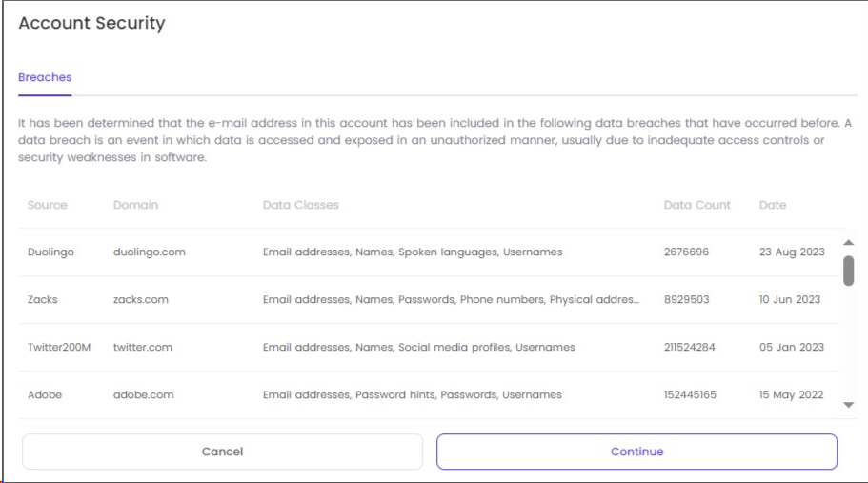Click the scroll up arrow in breaches table

pyautogui.click(x=848, y=242)
